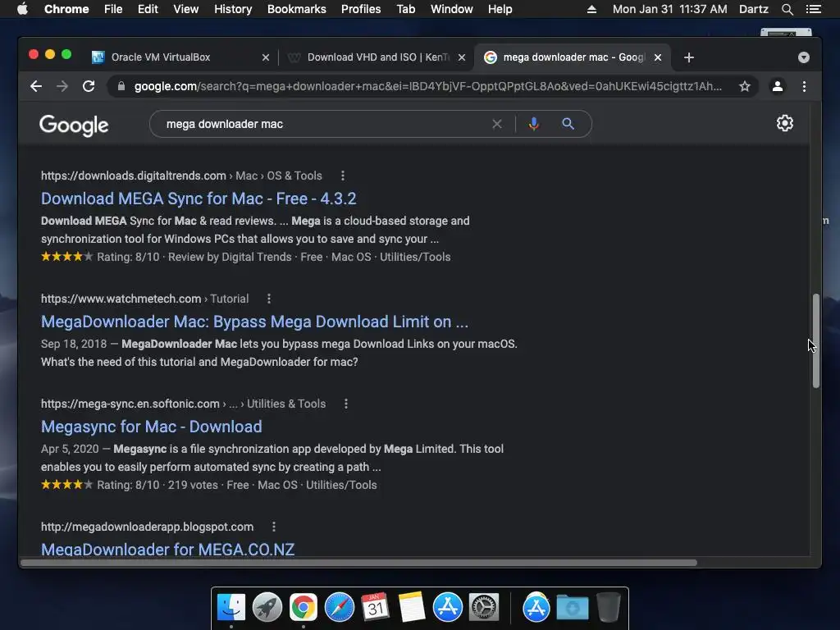
Task: Open options for digitaltrends result
Action: click(343, 176)
